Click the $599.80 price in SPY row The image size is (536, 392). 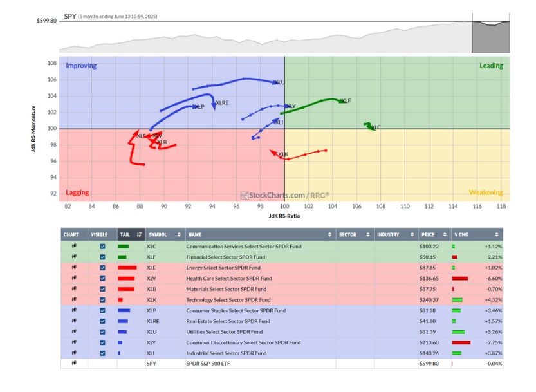pyautogui.click(x=429, y=364)
